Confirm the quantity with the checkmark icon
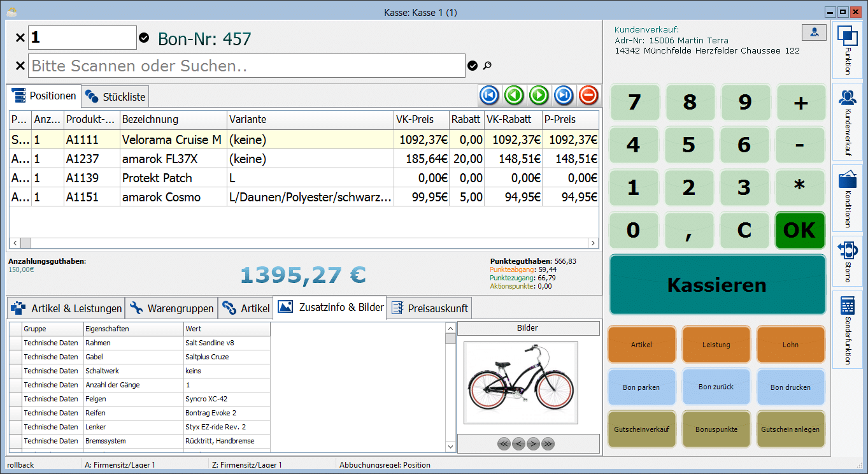This screenshot has width=868, height=474. click(x=144, y=38)
